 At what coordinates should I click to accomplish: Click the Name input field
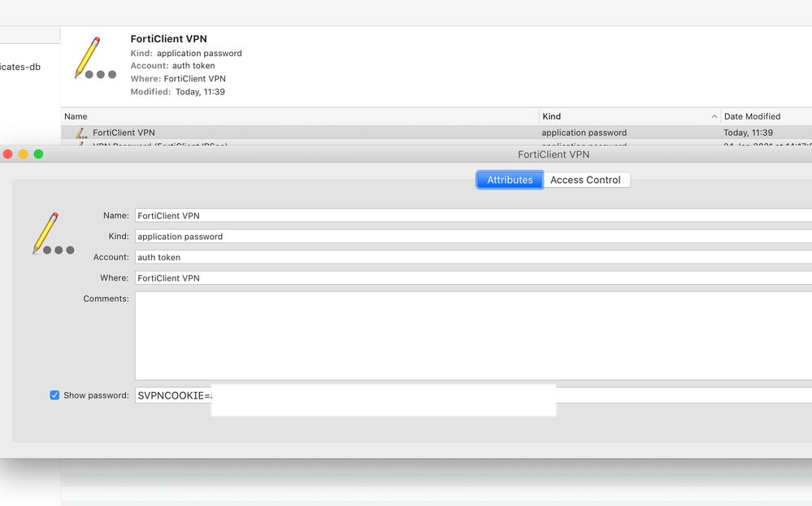[473, 216]
